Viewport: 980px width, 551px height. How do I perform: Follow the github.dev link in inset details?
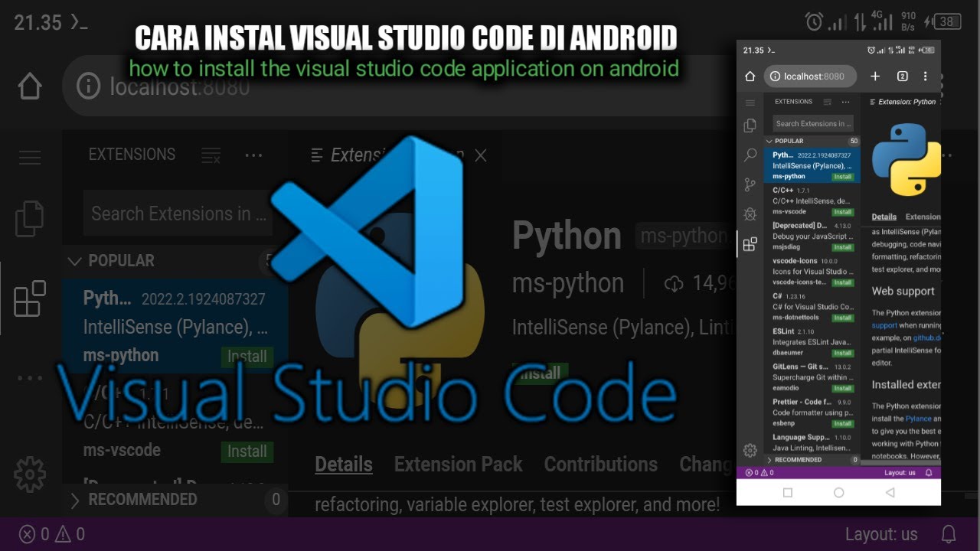(926, 337)
